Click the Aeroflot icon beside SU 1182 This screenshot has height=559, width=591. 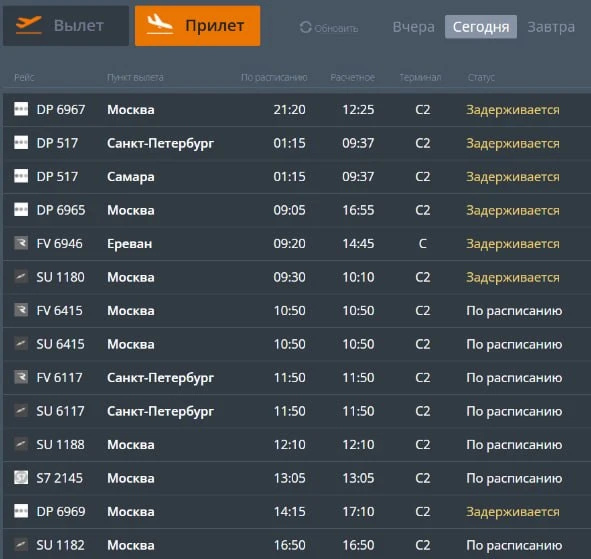(x=21, y=545)
